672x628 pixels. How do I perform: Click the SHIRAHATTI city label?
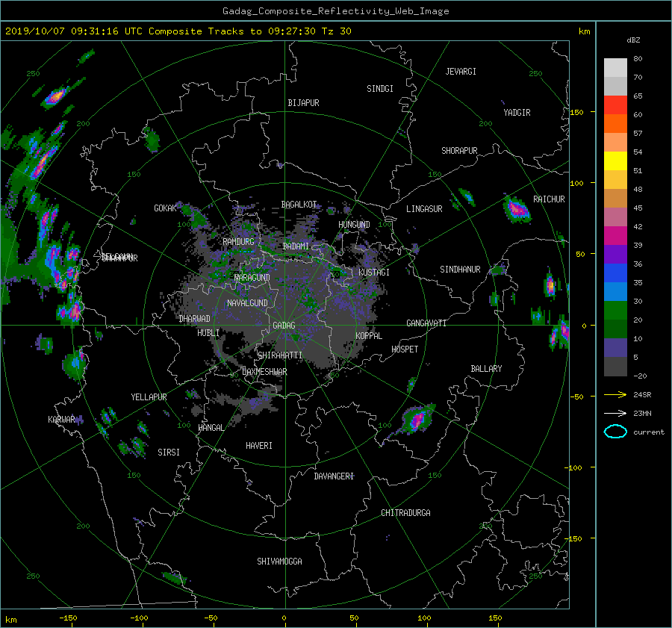coord(280,355)
